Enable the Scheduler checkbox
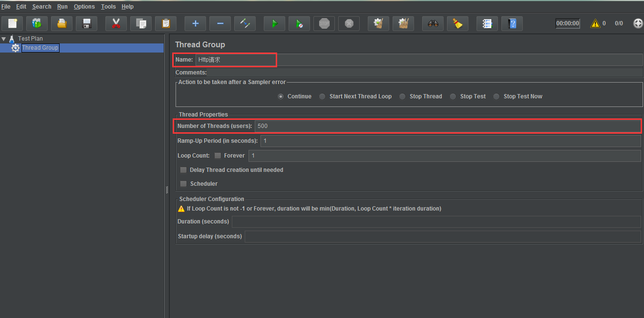Screen dimensions: 644x318 pyautogui.click(x=183, y=184)
